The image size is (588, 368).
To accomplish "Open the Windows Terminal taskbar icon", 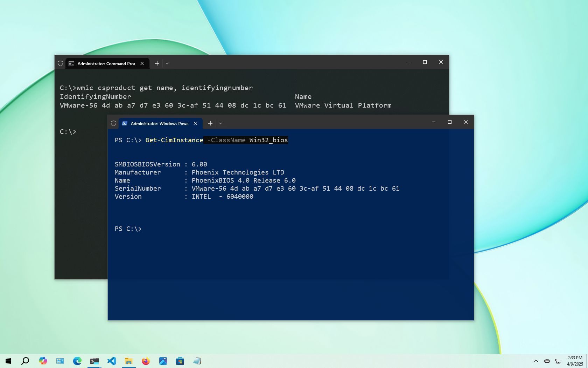I will [94, 361].
